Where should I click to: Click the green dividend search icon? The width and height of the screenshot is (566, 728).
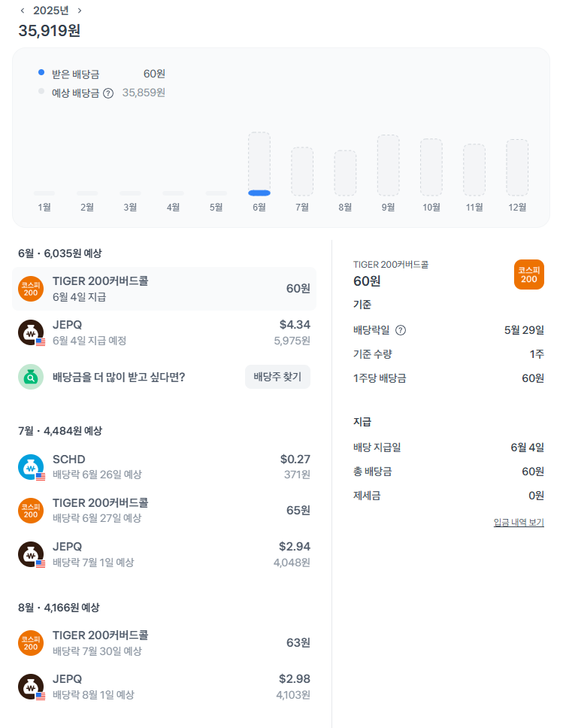(x=31, y=377)
